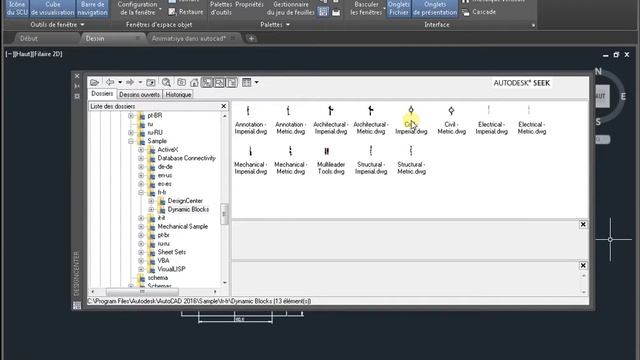This screenshot has height=360, width=640.
Task: Close the description pane
Action: (583, 266)
